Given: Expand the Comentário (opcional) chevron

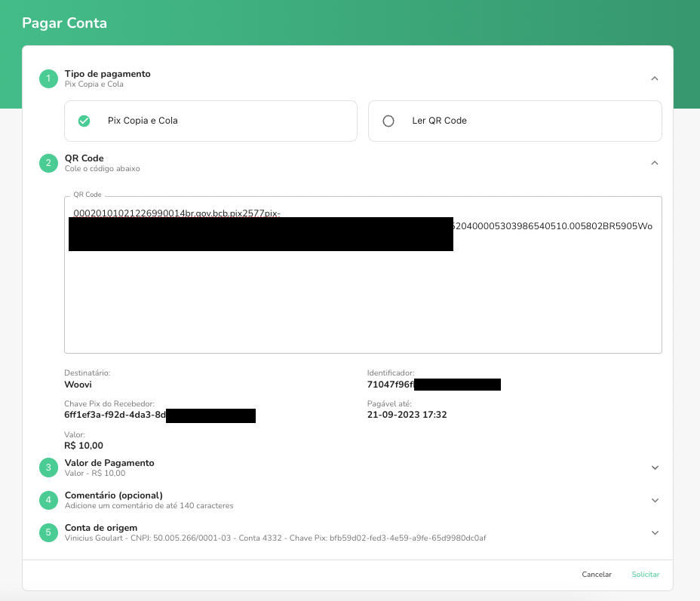Looking at the screenshot, I should click(x=655, y=500).
